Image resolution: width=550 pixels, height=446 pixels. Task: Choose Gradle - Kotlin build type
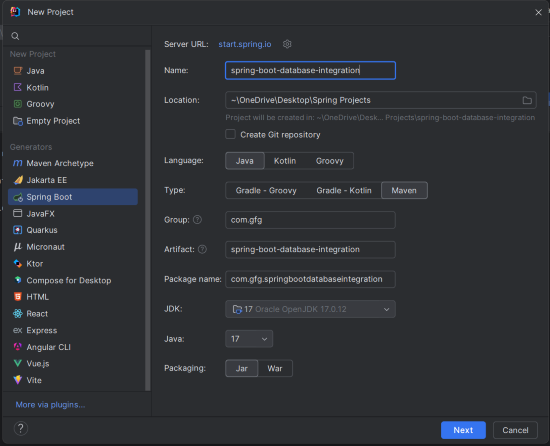(344, 190)
